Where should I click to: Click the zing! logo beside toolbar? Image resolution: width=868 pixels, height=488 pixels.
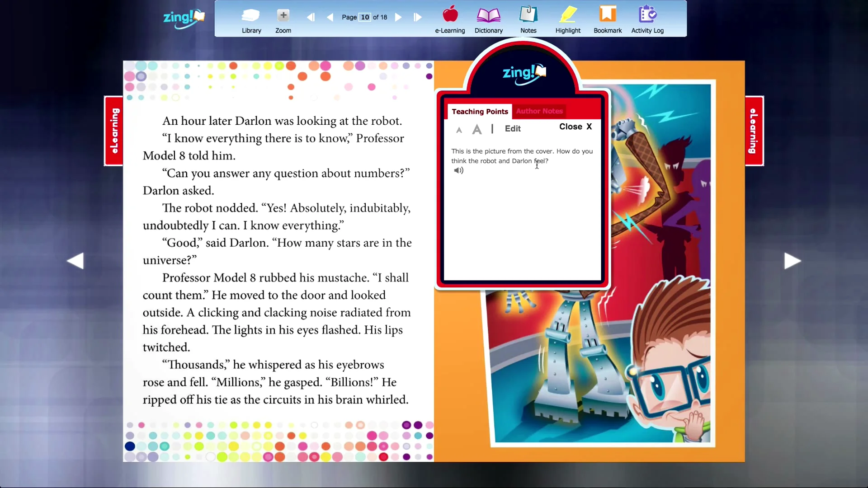click(x=184, y=19)
